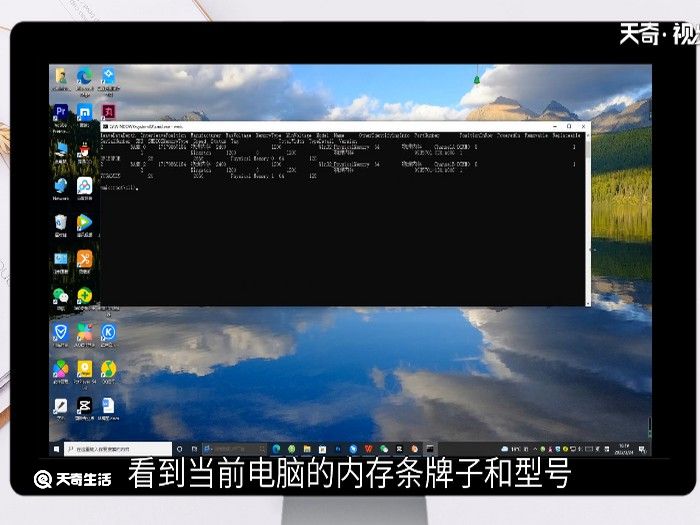Open the yellow-green S circle app shortcut
The image size is (700, 525).
(x=108, y=372)
